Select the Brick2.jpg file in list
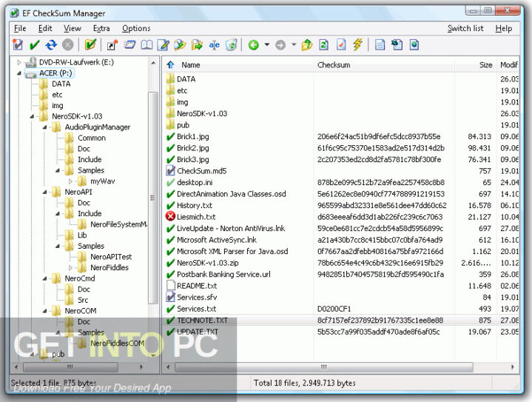532x402 pixels. (192, 147)
